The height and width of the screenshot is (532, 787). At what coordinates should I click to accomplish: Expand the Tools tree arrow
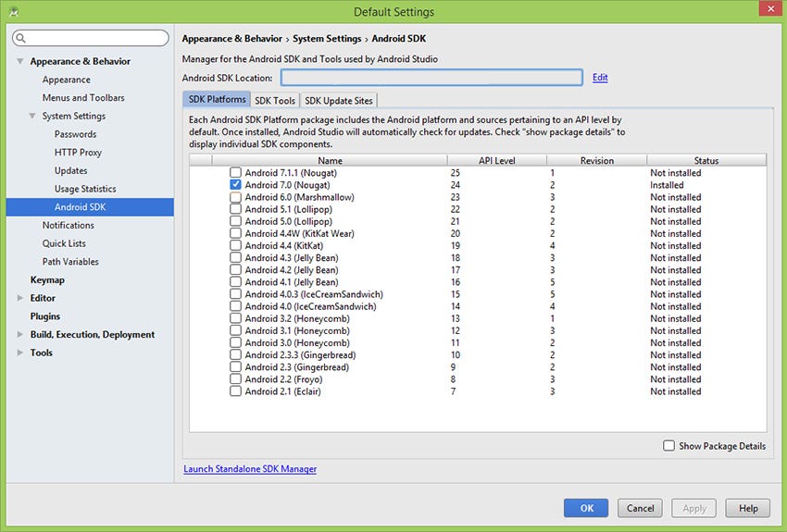click(x=20, y=353)
